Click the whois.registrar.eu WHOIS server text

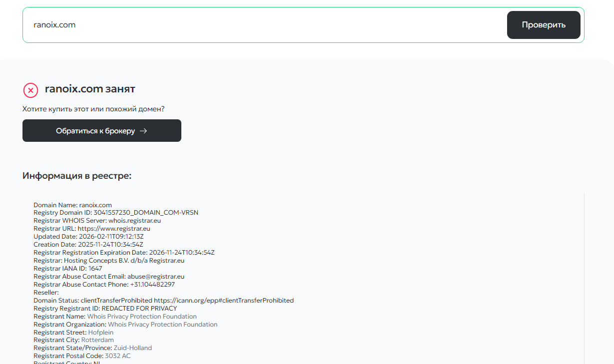(x=134, y=221)
